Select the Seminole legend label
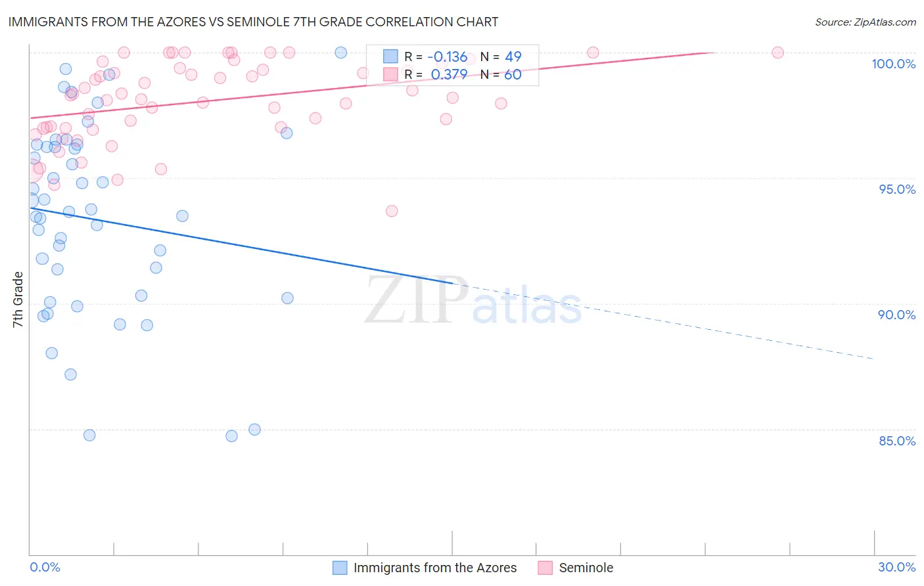924x586 pixels. click(x=586, y=568)
